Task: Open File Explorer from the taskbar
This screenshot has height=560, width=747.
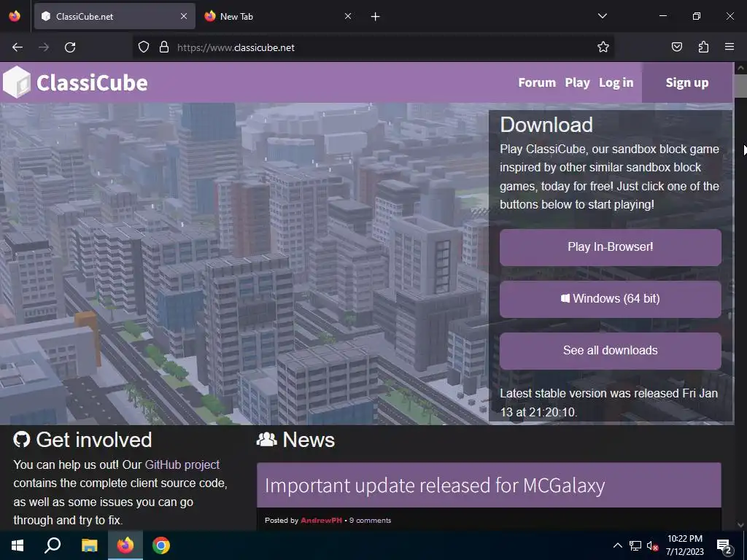Action: 89,545
